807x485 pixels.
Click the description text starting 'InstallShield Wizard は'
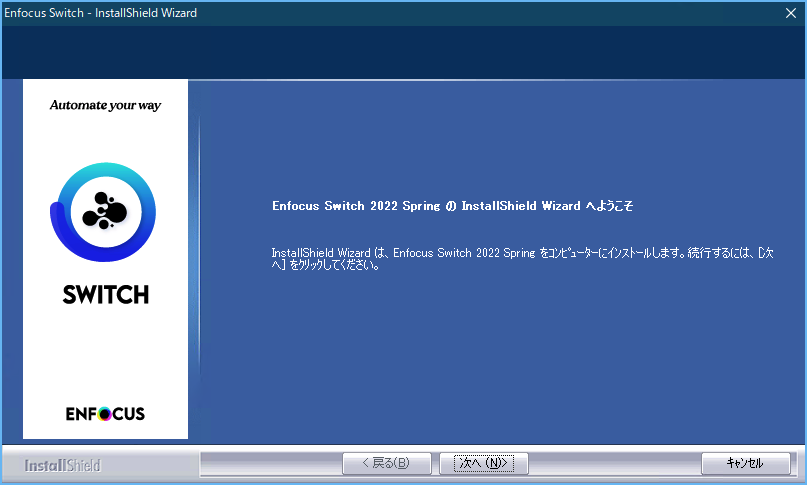[522, 259]
